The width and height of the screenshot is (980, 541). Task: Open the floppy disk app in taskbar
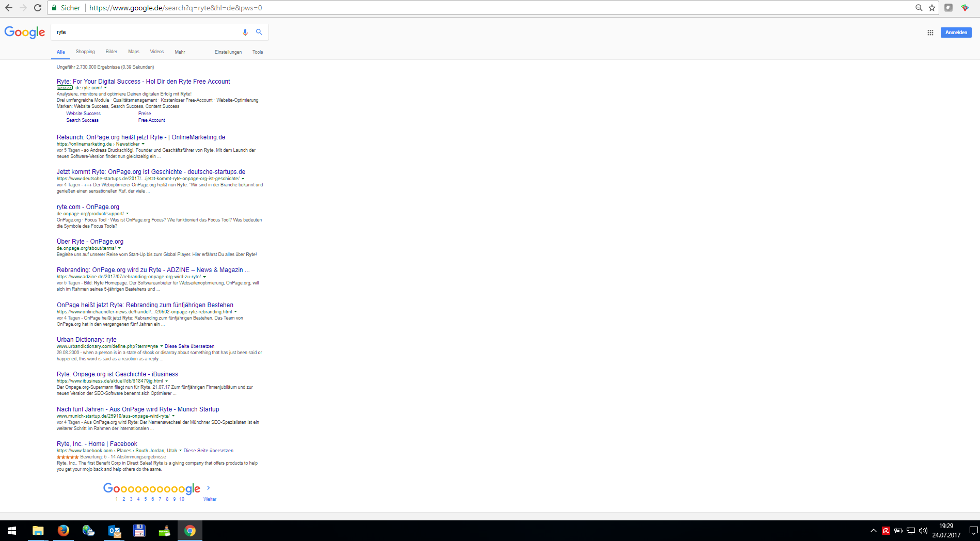(x=139, y=531)
